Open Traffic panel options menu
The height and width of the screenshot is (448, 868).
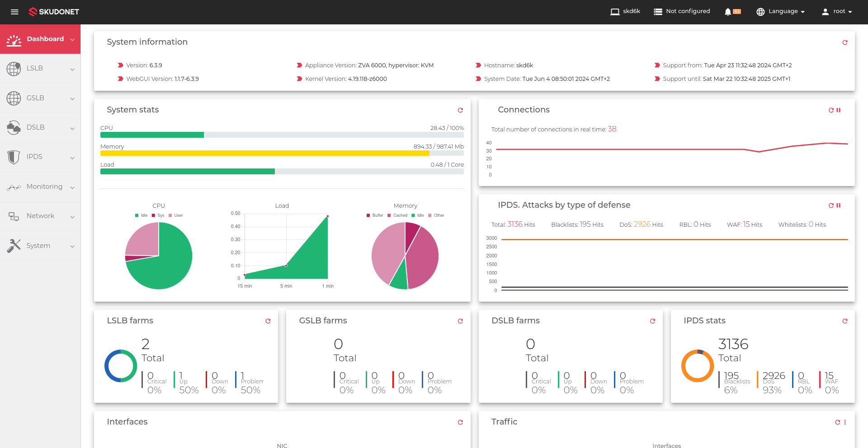coord(845,422)
